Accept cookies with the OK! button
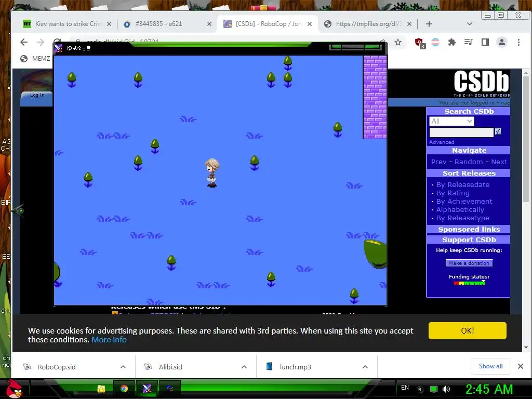 467,331
